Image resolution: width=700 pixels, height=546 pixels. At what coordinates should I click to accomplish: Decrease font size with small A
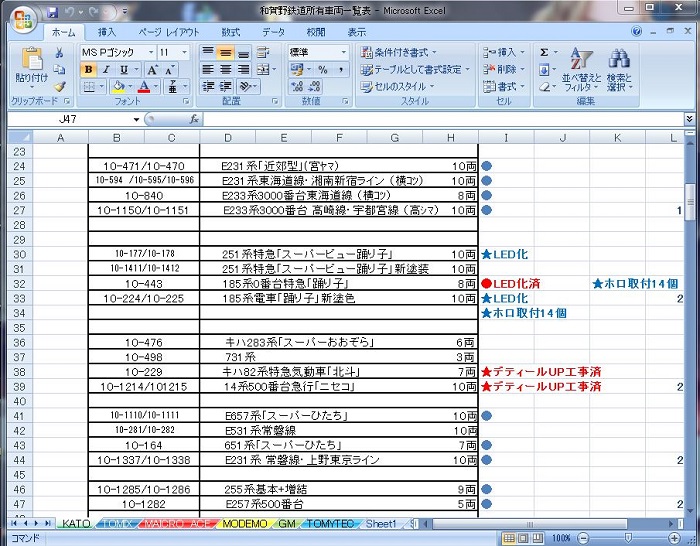170,70
